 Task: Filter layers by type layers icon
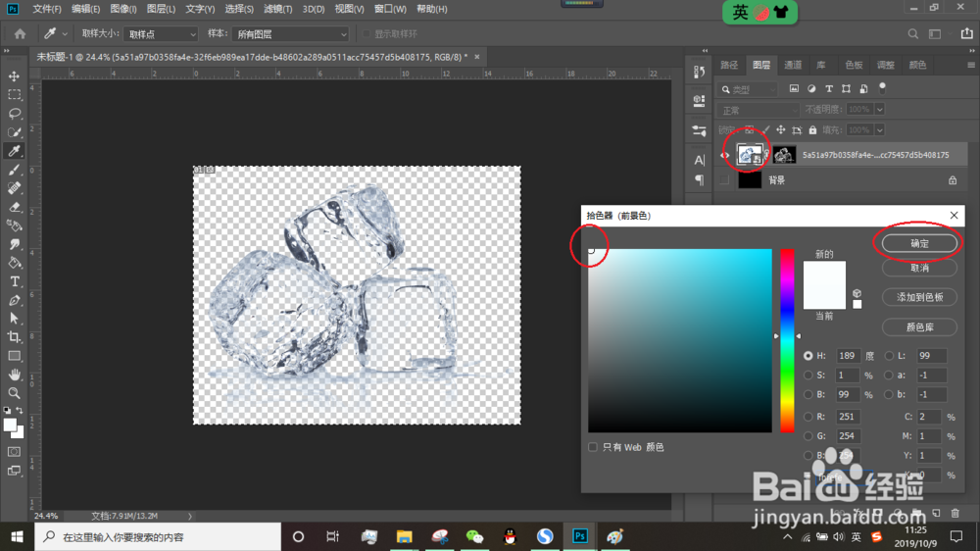click(829, 89)
